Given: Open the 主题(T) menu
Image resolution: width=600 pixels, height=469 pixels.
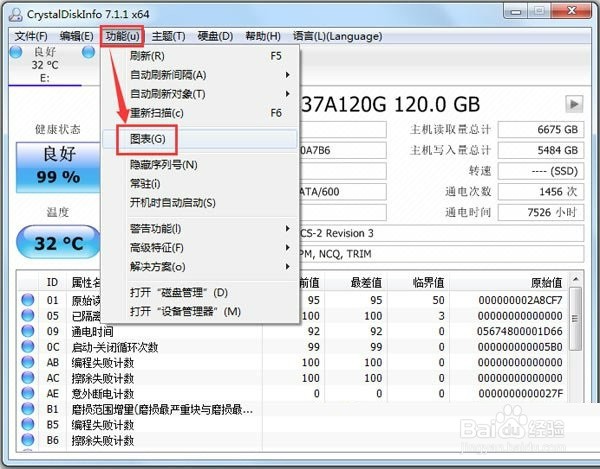Looking at the screenshot, I should click(x=168, y=36).
